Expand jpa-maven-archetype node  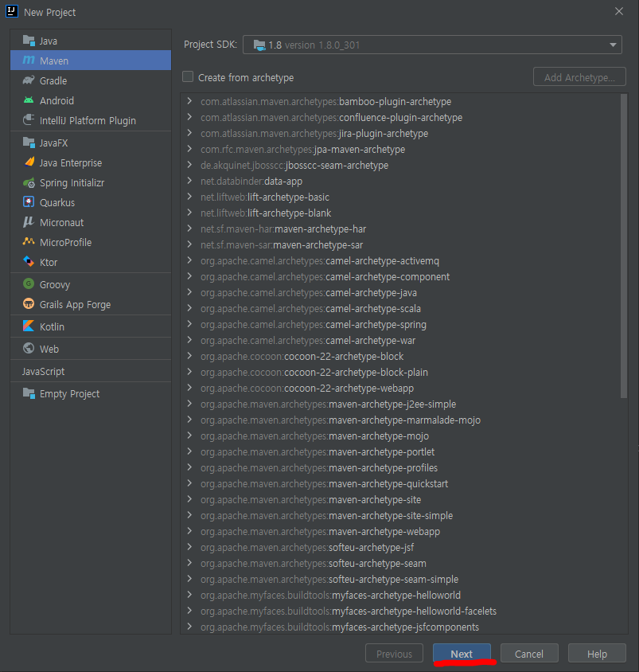(x=189, y=149)
